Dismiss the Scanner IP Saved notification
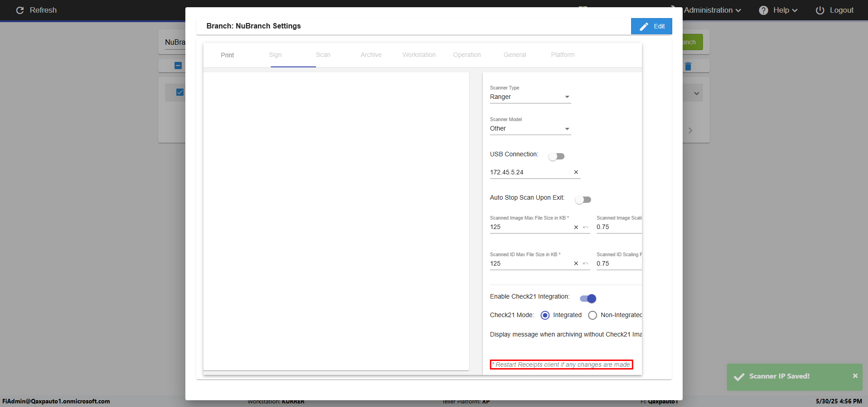Screen dimensions: 868x407 coord(855,376)
